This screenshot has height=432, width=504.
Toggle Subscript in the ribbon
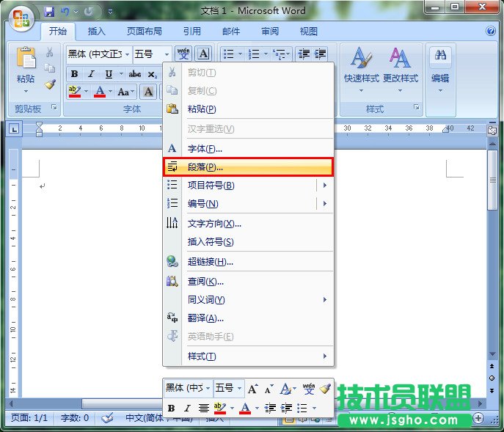point(152,74)
